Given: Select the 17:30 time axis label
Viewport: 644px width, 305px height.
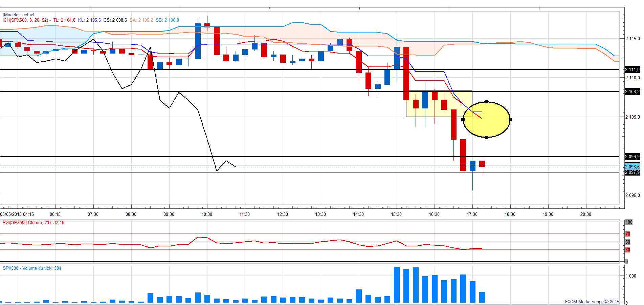Looking at the screenshot, I should click(472, 214).
